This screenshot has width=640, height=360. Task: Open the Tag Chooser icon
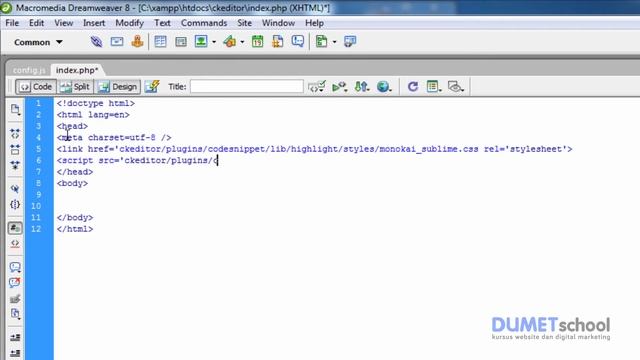(350, 42)
